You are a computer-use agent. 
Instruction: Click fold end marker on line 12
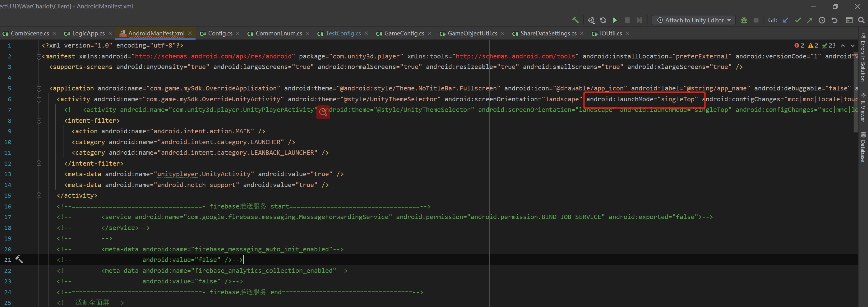point(39,163)
